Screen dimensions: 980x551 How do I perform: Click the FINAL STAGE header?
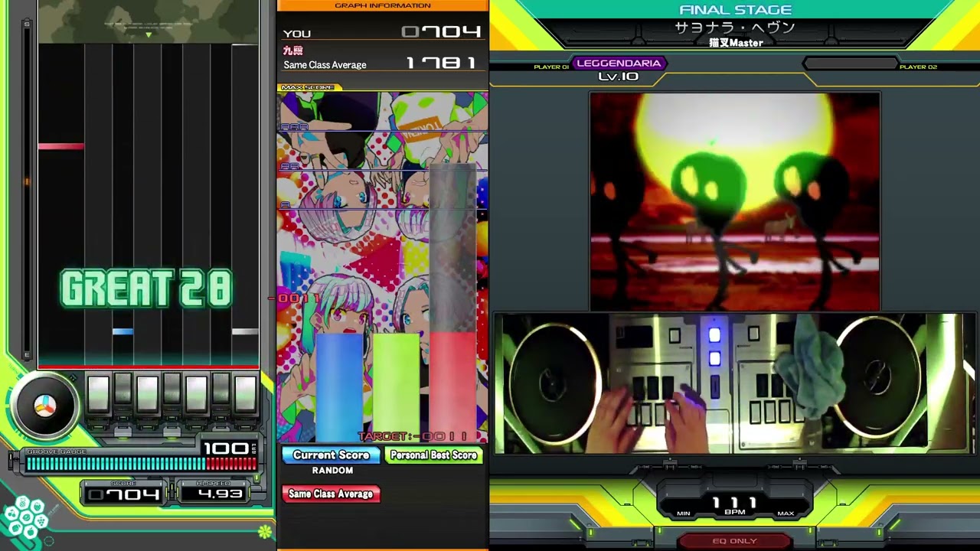pos(735,10)
